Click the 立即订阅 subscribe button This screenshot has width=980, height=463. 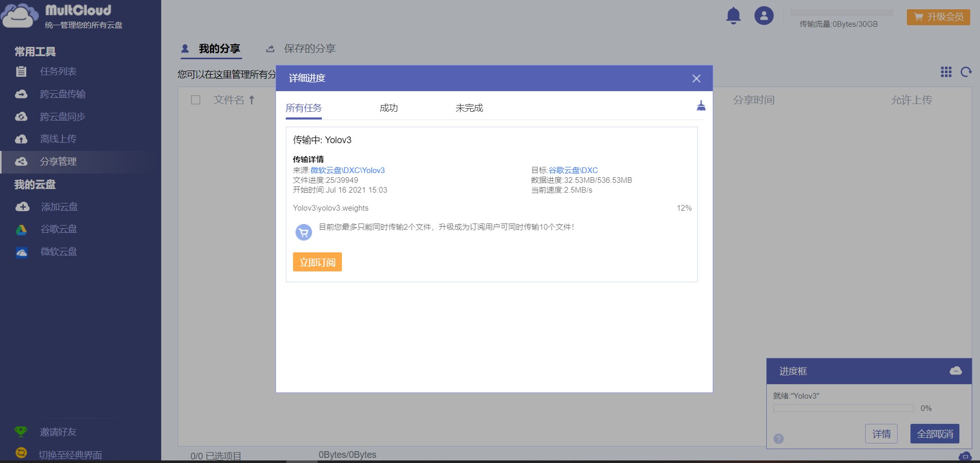317,262
